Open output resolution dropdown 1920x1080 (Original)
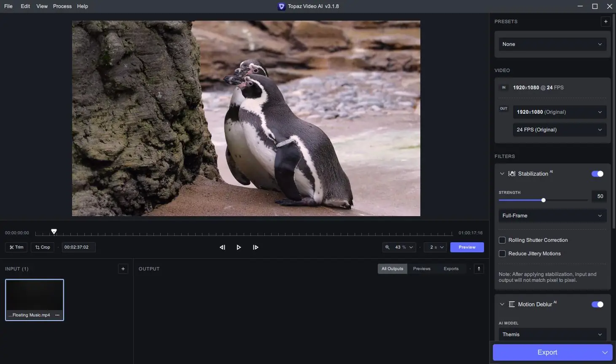 click(x=560, y=112)
